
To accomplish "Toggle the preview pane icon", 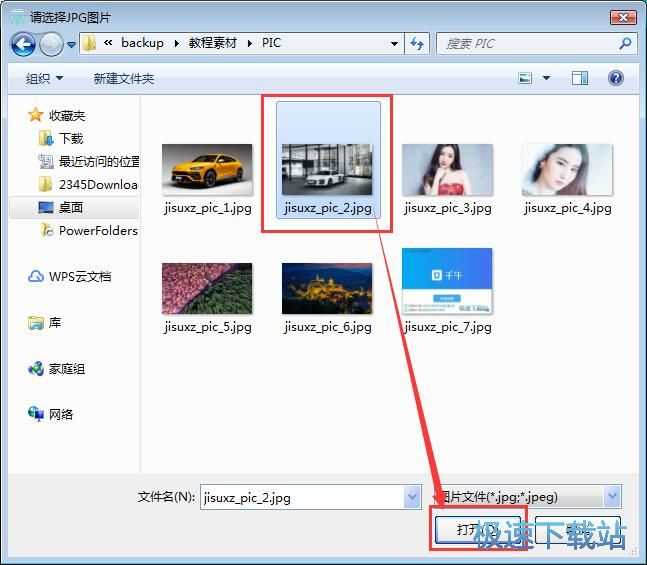I will click(x=580, y=78).
